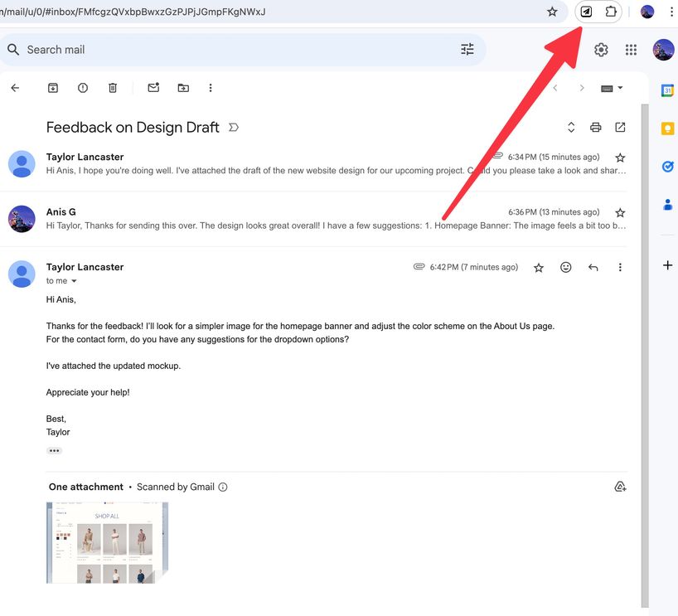
Task: Open search options filter in Gmail
Action: [467, 49]
